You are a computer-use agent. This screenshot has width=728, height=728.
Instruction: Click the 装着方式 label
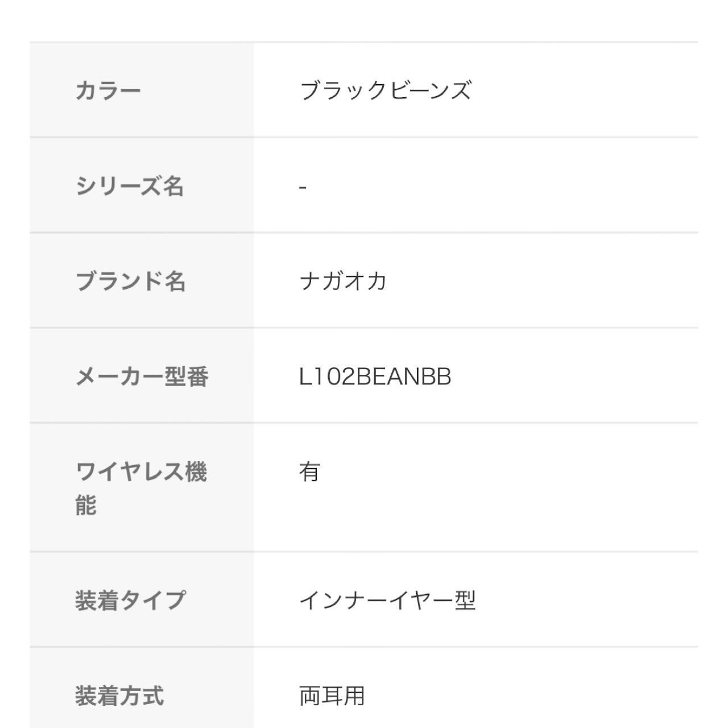(x=119, y=696)
